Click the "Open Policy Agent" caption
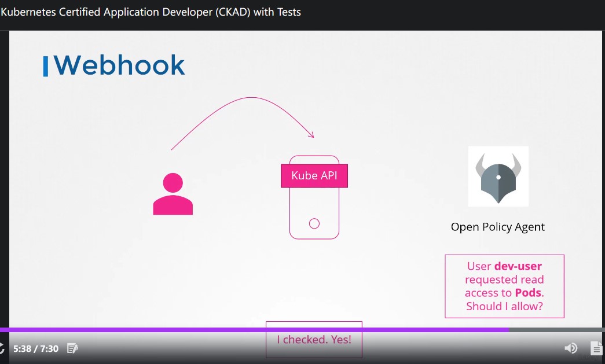Viewport: 605px width, 364px height. 498,227
